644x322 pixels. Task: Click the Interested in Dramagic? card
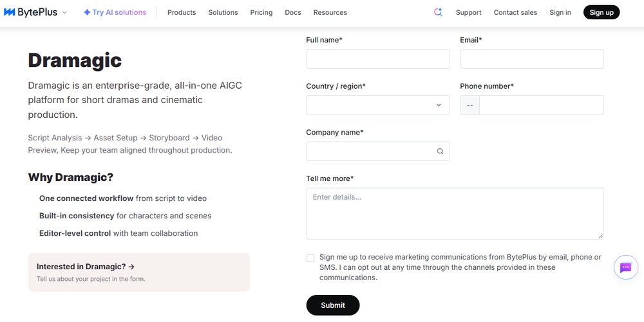(x=139, y=272)
